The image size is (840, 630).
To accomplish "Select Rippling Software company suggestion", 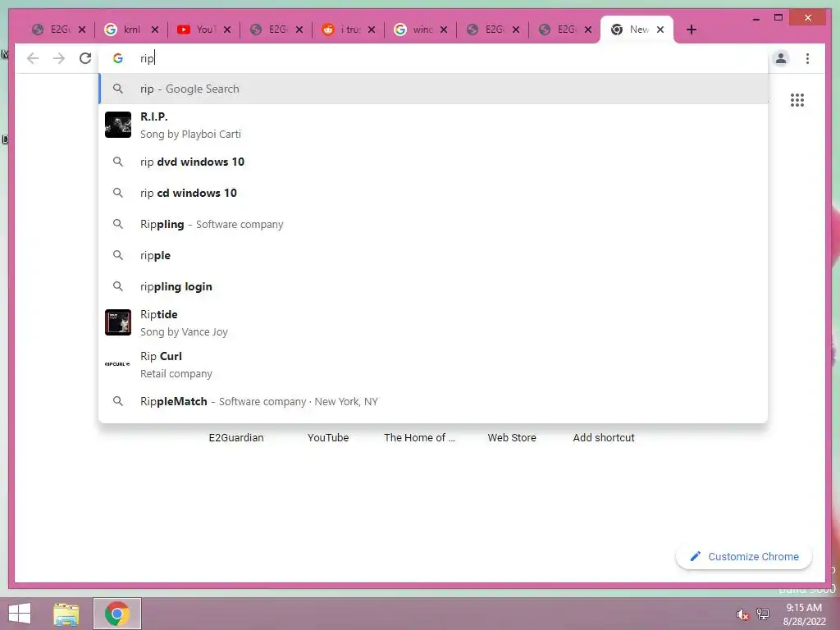I will coord(433,224).
